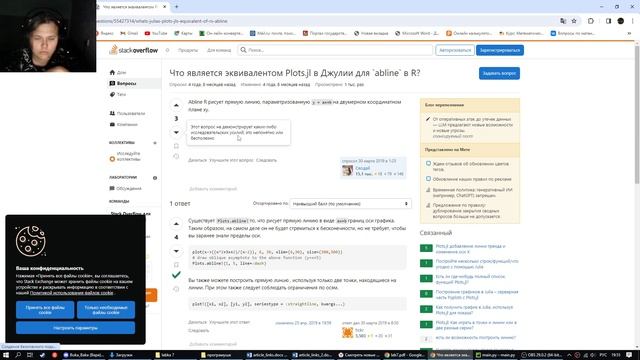Open the question asker's avatar
The image size is (640, 360).
[347, 171]
